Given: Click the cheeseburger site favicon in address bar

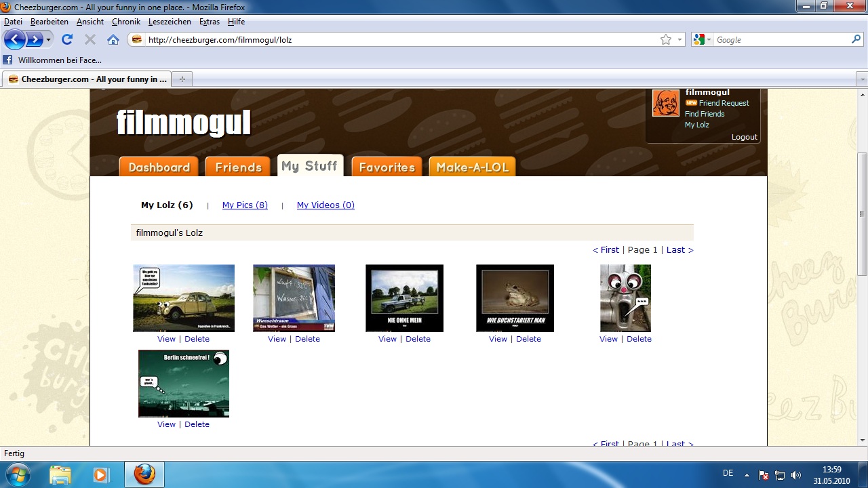Looking at the screenshot, I should (x=137, y=39).
